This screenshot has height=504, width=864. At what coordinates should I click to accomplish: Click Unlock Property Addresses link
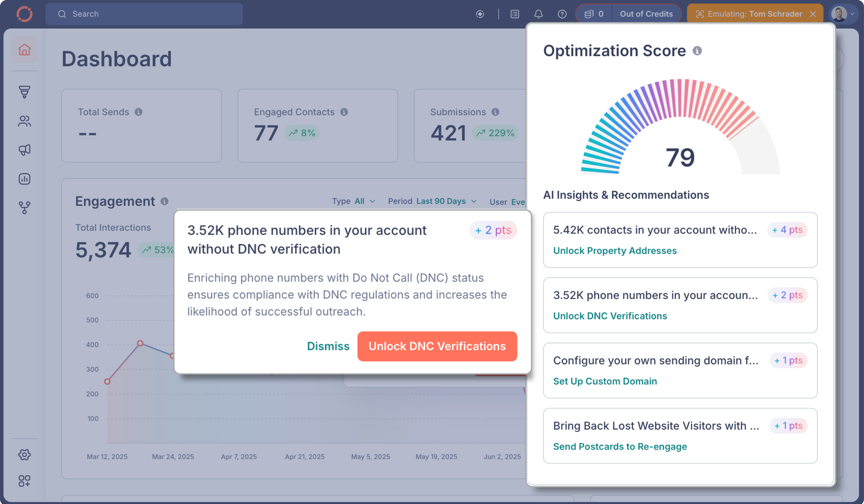pos(615,250)
